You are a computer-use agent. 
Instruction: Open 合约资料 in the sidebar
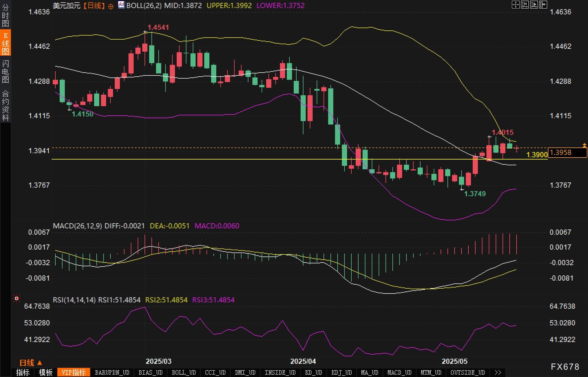tap(5, 105)
